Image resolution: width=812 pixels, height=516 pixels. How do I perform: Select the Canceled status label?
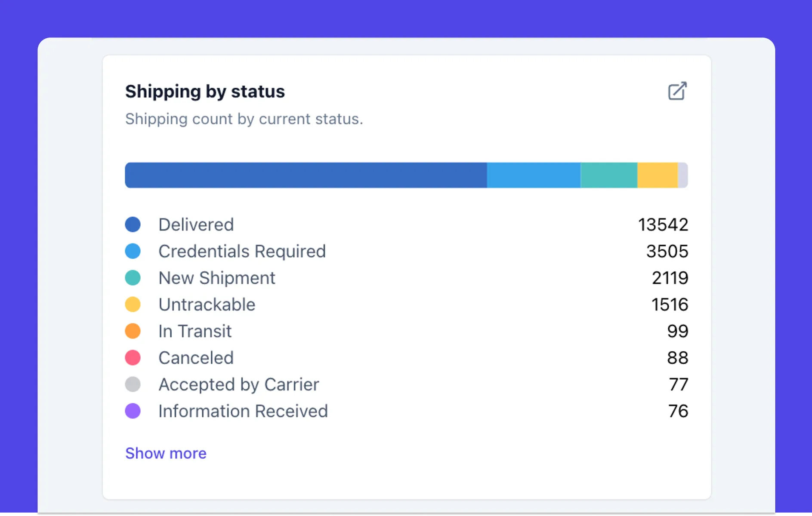196,358
